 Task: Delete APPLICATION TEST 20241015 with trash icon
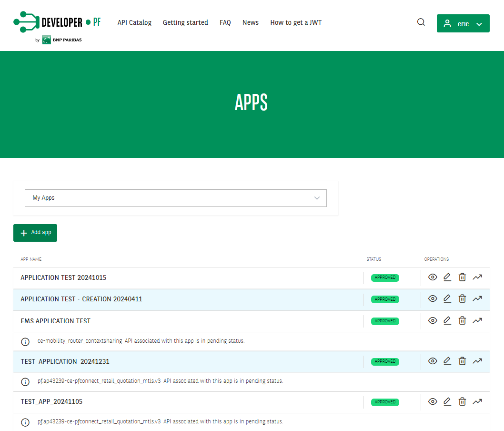pos(462,277)
